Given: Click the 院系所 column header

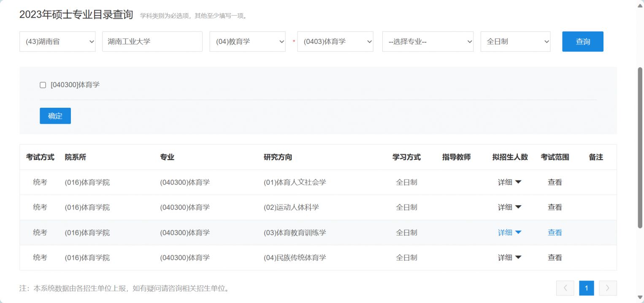Looking at the screenshot, I should tap(76, 157).
